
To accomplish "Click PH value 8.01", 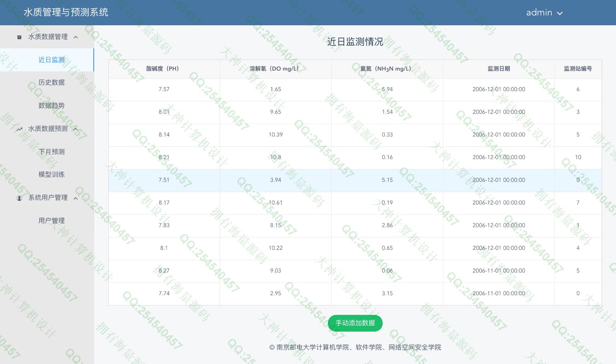I will 164,112.
